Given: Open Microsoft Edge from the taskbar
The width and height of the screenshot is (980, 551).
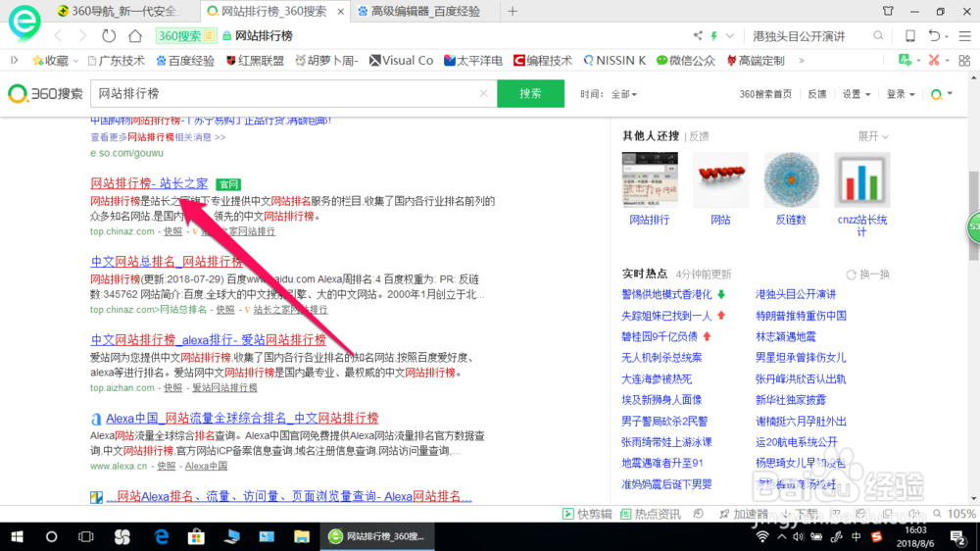Looking at the screenshot, I should click(162, 536).
